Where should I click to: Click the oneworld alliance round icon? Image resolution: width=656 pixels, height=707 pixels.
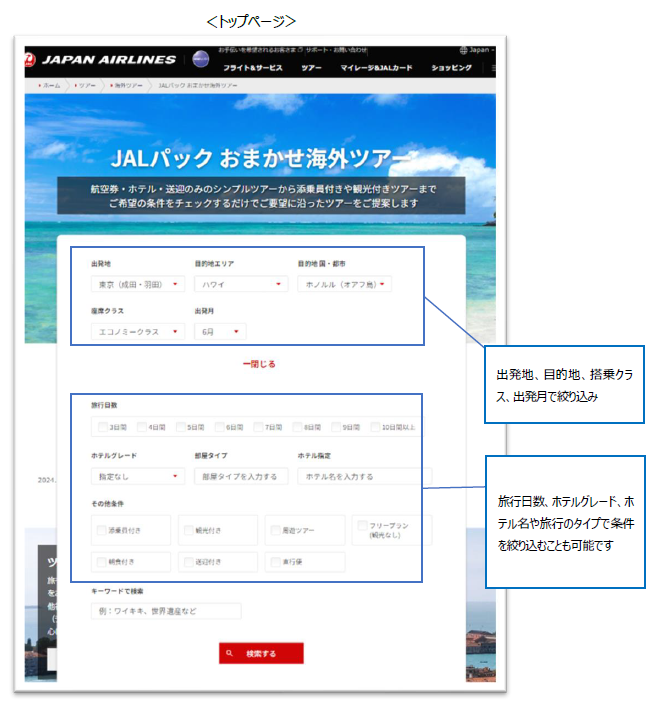coord(201,59)
